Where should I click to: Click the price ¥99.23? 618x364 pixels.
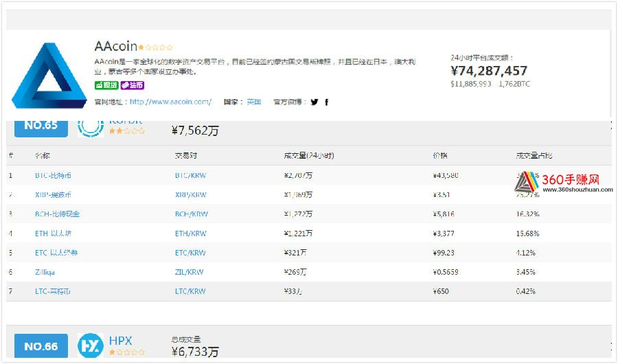click(x=444, y=253)
